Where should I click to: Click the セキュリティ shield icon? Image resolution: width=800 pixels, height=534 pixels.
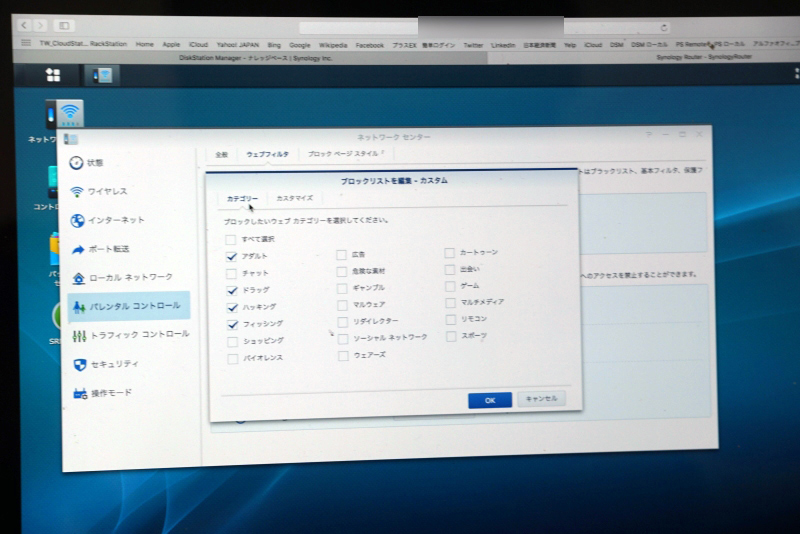tap(80, 365)
